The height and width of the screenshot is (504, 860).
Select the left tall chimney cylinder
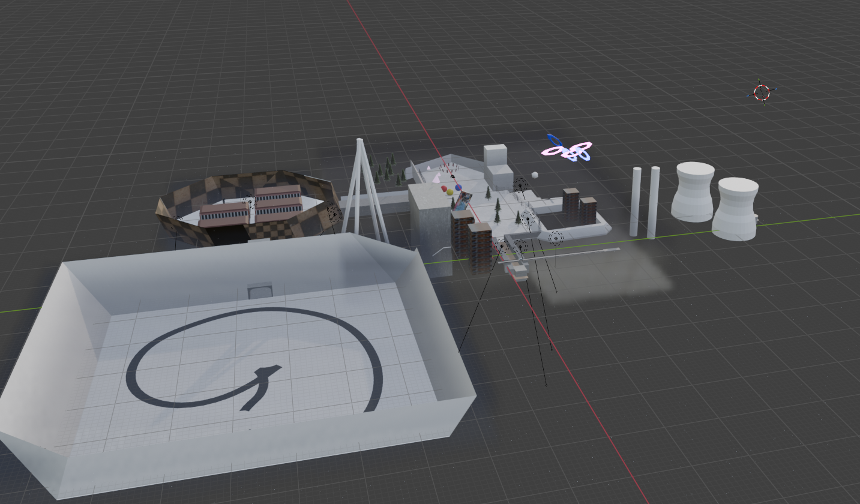point(634,202)
